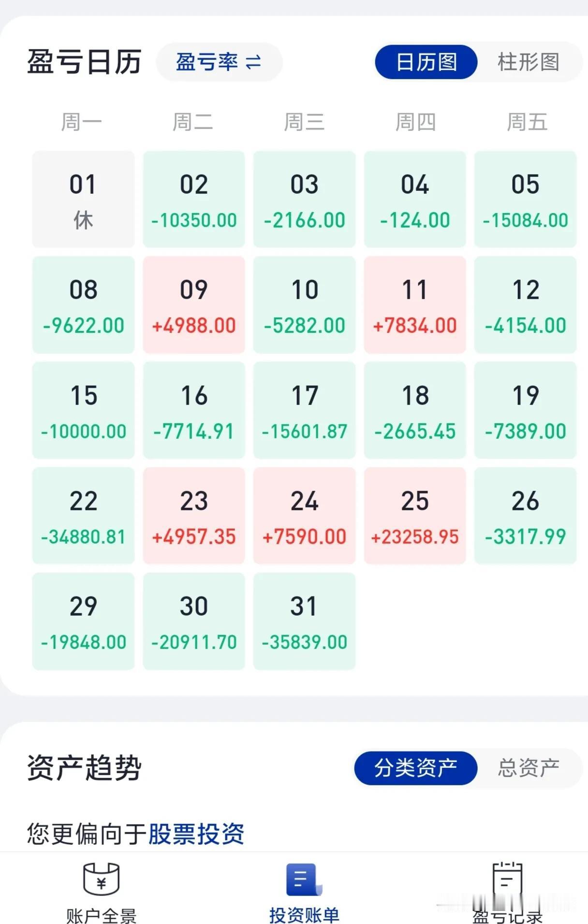Image resolution: width=588 pixels, height=924 pixels.
Task: Select day 11 showing +7834.00
Action: 415,305
